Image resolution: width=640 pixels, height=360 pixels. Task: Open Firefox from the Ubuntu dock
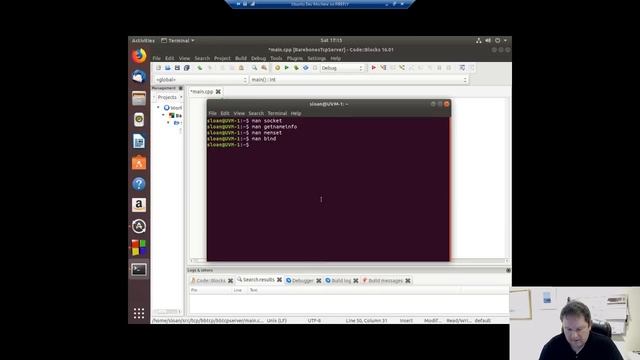[139, 56]
